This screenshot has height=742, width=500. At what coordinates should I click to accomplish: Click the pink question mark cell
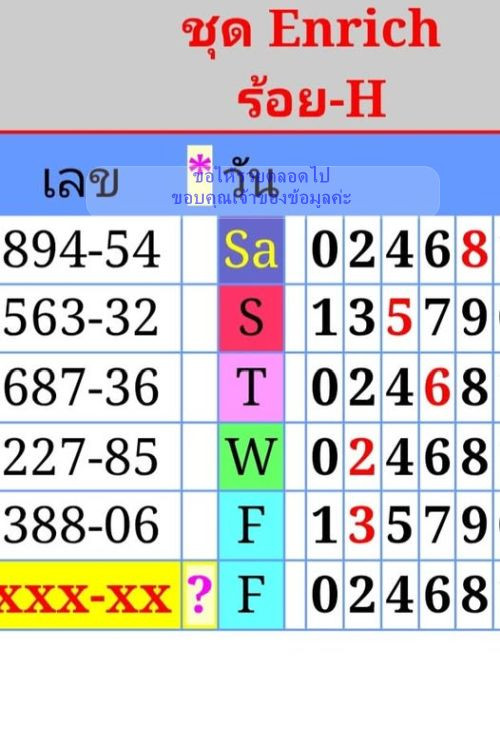pos(199,595)
